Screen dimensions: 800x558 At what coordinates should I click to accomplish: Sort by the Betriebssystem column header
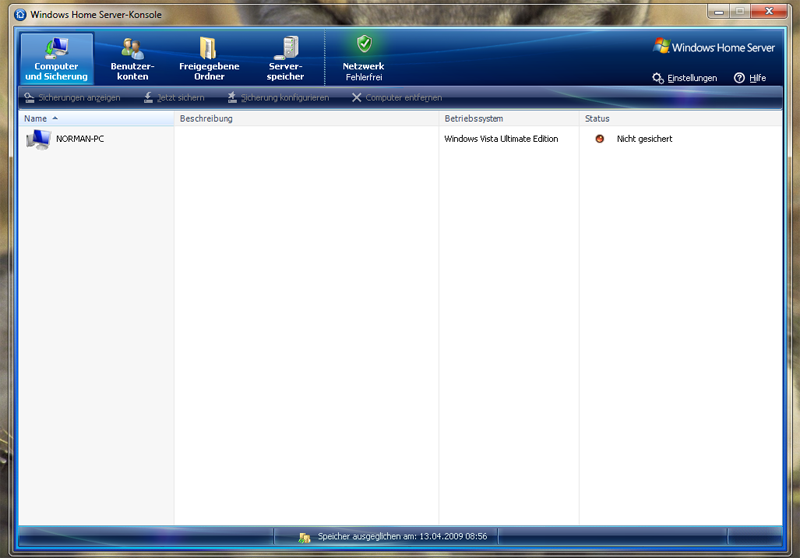tap(474, 119)
